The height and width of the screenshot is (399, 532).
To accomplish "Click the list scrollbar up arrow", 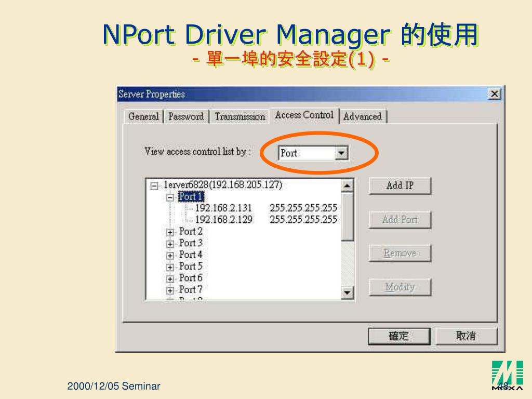I will point(347,185).
